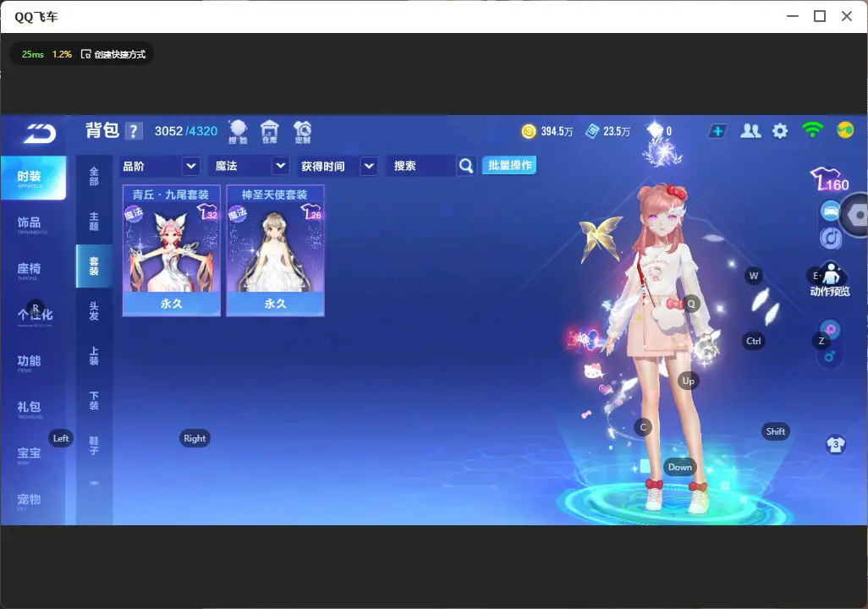Click the music note refresh icon
Viewport: 868px width, 609px height.
click(831, 239)
